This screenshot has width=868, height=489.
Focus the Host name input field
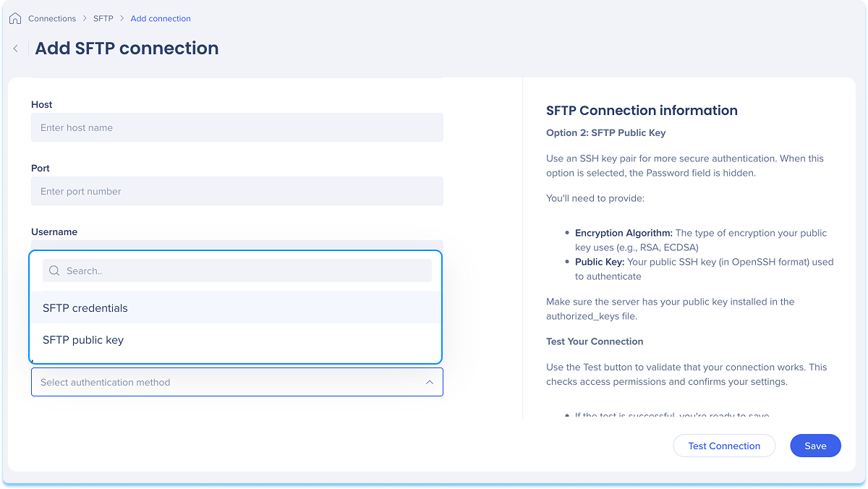point(237,127)
